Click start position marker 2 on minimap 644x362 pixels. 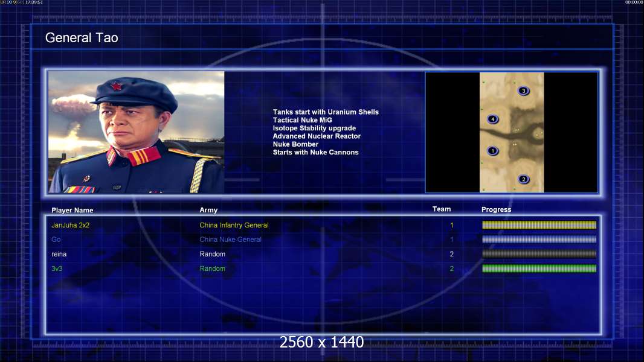click(x=523, y=179)
